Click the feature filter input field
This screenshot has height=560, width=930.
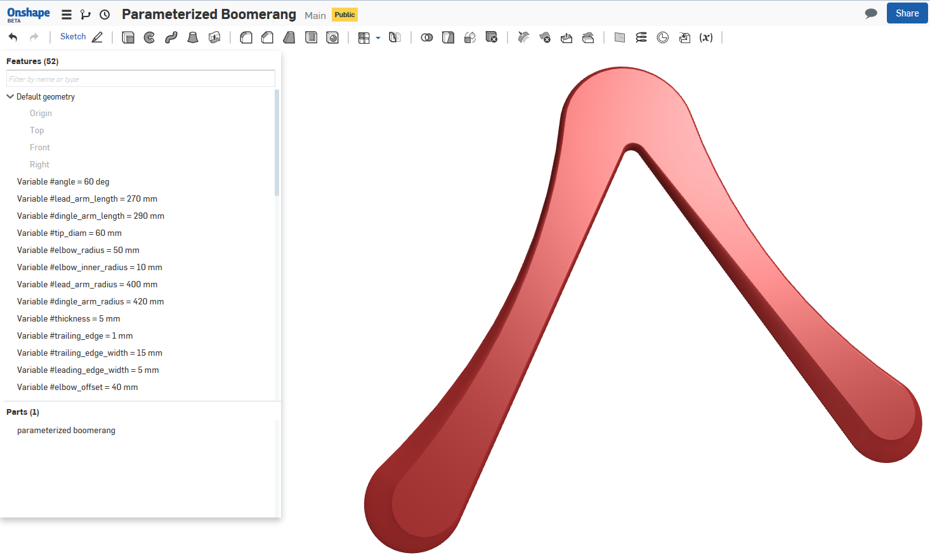141,79
